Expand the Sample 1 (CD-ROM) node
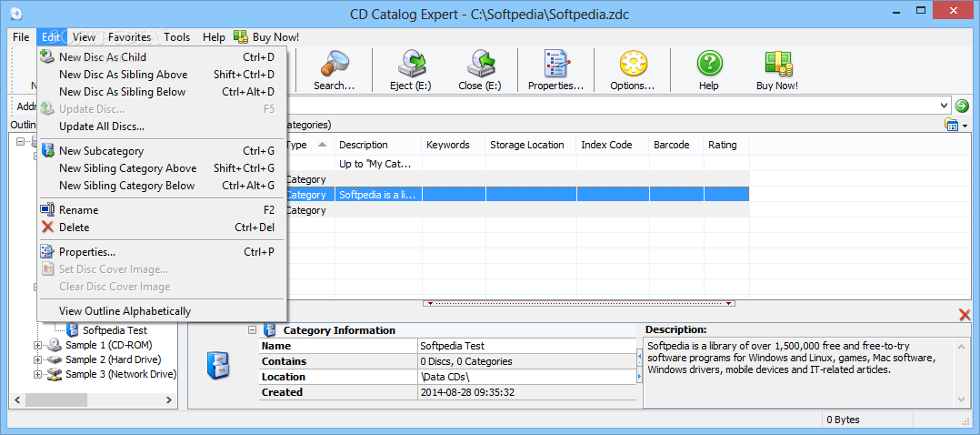 (37, 345)
